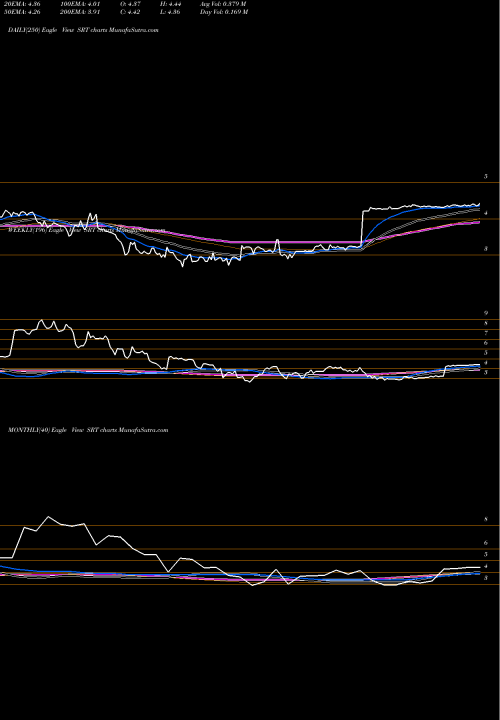Click the Avg Vol readout

223,4
